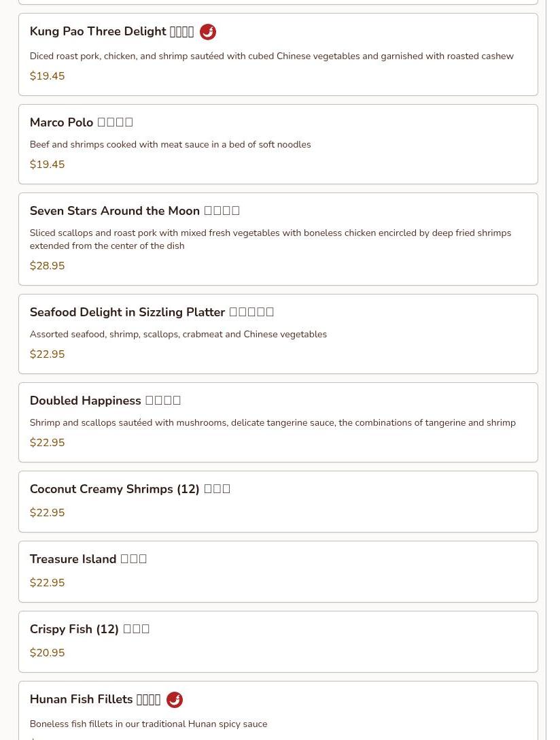Click the spicy chili icon next to Hunan Fish Fillets
The image size is (560, 740).
pos(175,700)
